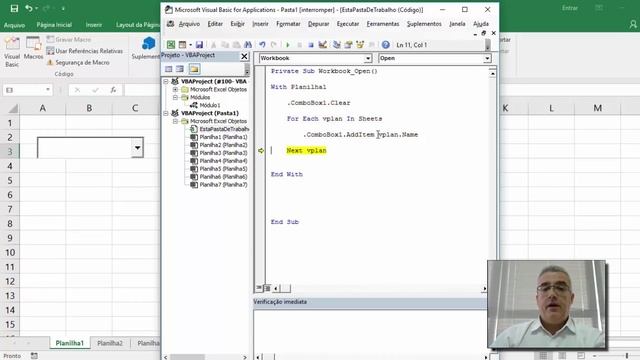Screen dimensions: 640x360
Task: Open the Excel Name Box dropdown arrow
Action: tap(48, 90)
